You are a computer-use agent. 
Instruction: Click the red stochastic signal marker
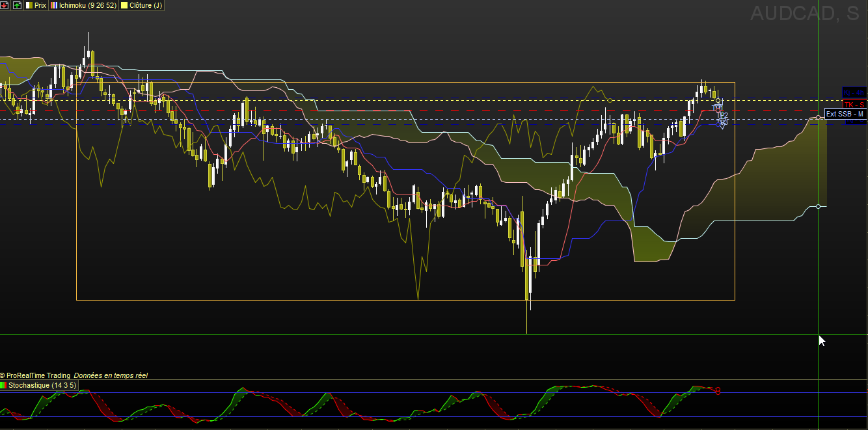(718, 391)
